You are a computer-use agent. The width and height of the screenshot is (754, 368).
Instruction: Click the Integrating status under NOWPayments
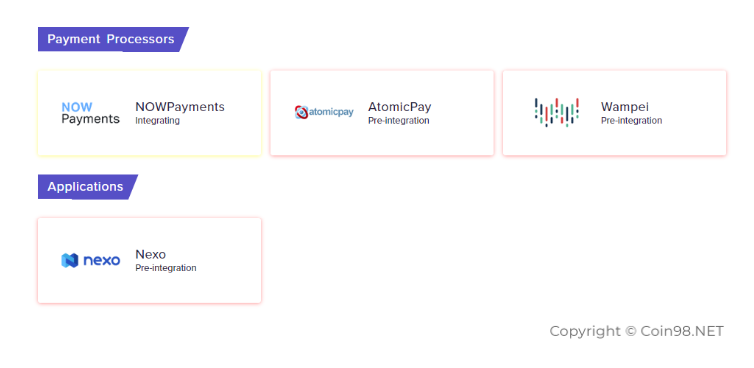coord(157,121)
